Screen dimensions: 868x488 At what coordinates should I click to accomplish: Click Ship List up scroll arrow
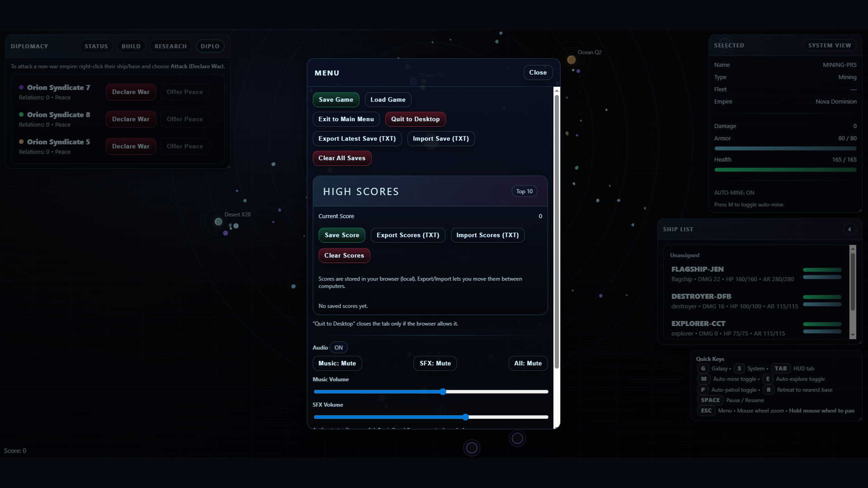[853, 248]
